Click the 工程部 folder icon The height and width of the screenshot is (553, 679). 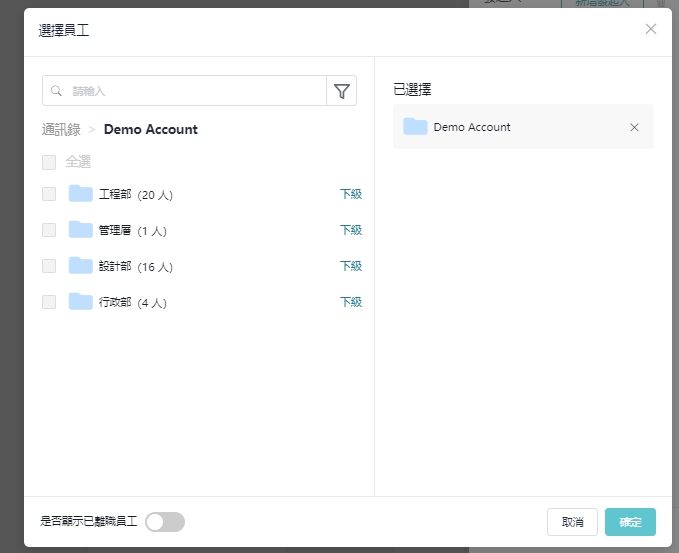click(x=81, y=194)
